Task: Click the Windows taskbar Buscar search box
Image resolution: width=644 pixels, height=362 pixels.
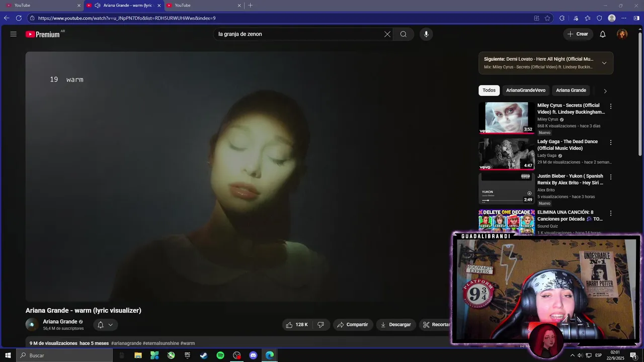Action: [64, 355]
